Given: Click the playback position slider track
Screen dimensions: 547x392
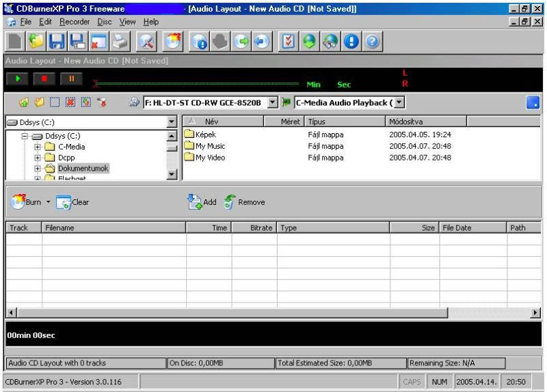Looking at the screenshot, I should 198,83.
